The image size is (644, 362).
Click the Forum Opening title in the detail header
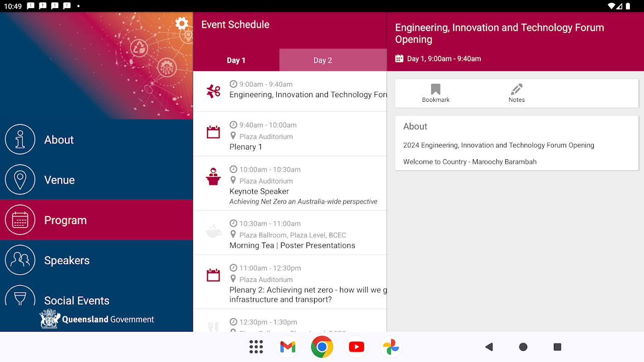tap(500, 33)
